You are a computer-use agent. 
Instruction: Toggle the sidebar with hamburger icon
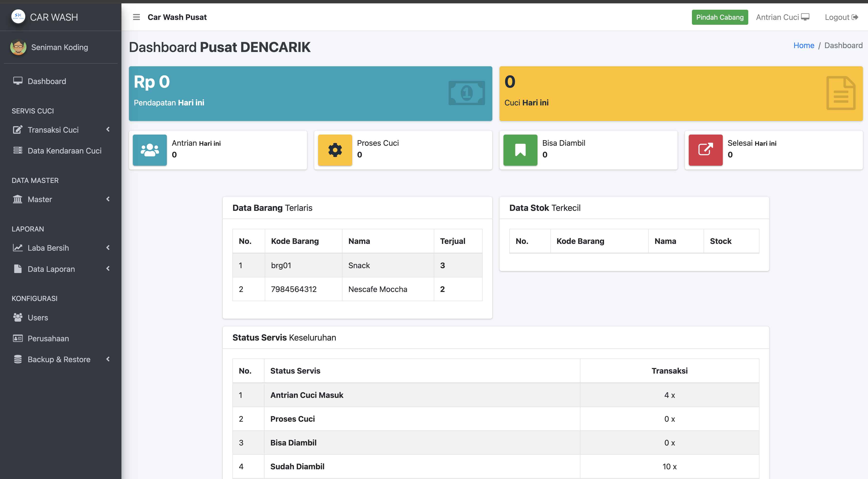click(x=136, y=17)
